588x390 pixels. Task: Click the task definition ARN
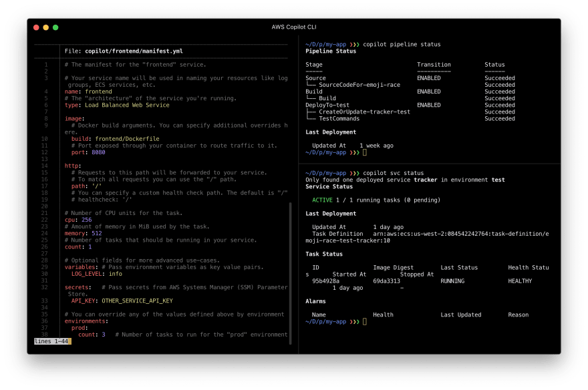427,237
